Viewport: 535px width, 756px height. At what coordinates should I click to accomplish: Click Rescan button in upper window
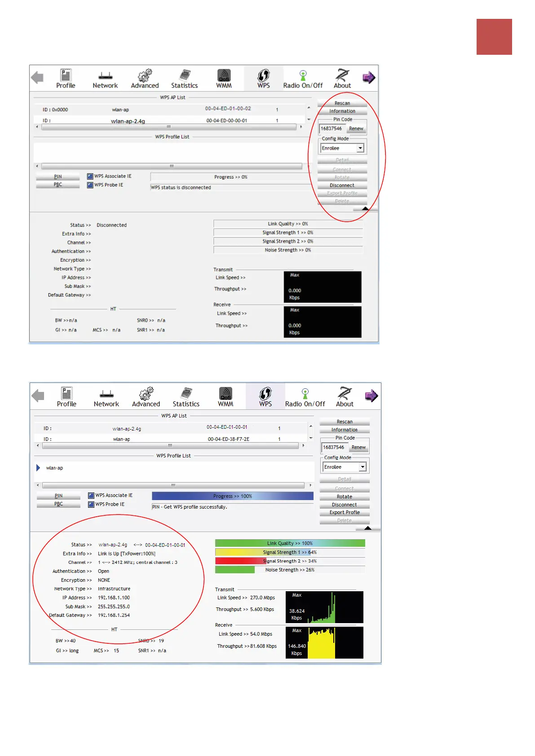(x=342, y=103)
